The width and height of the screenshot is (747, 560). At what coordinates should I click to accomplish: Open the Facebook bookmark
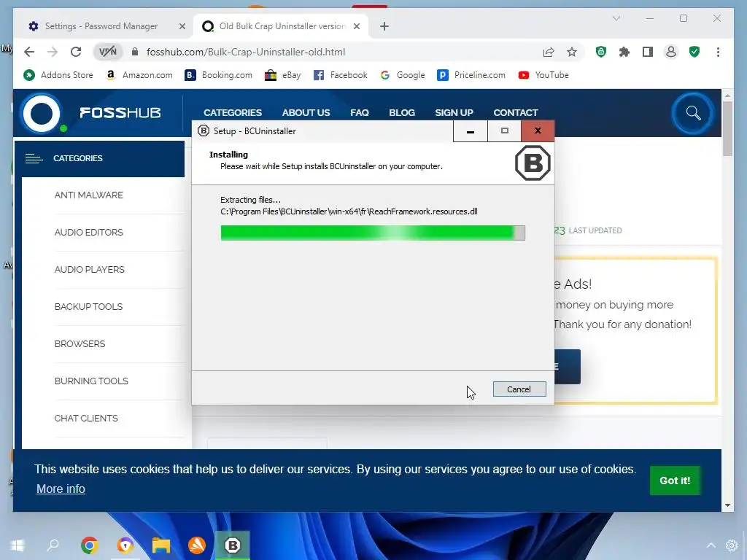click(340, 75)
